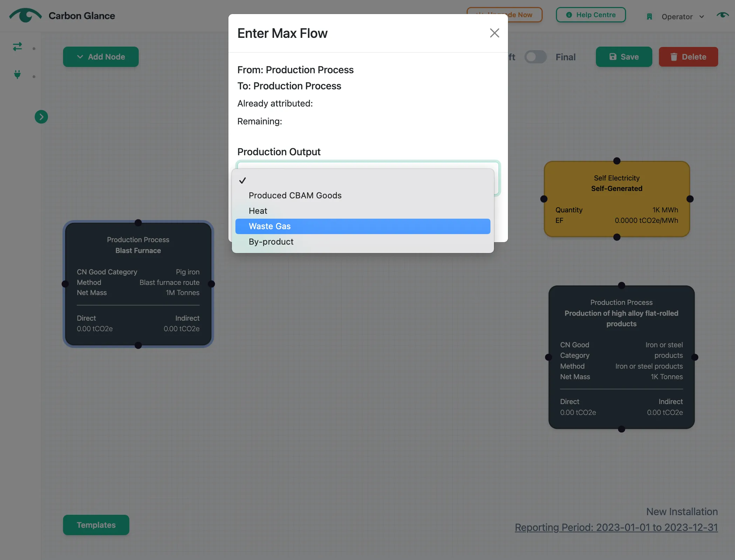Click Self Electricity node bottom connector handle

[617, 237]
